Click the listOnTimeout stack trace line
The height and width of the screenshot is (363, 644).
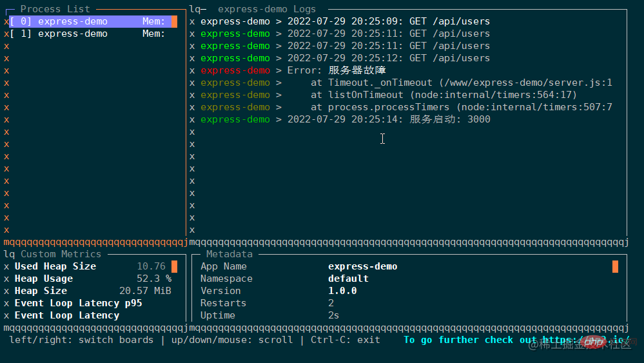pyautogui.click(x=389, y=95)
